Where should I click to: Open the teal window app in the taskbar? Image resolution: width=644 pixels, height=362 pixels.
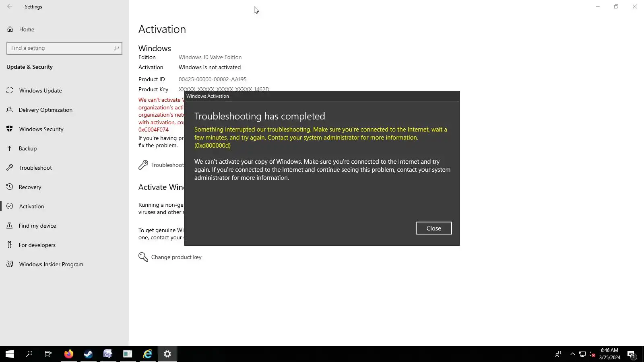(x=128, y=354)
